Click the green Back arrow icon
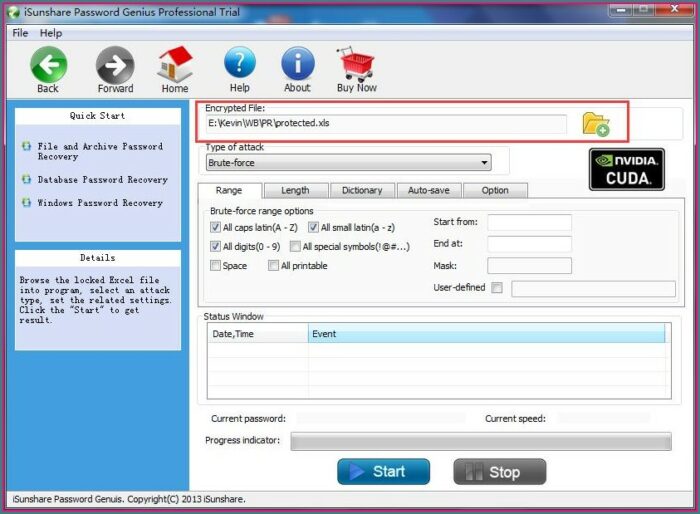 click(48, 65)
